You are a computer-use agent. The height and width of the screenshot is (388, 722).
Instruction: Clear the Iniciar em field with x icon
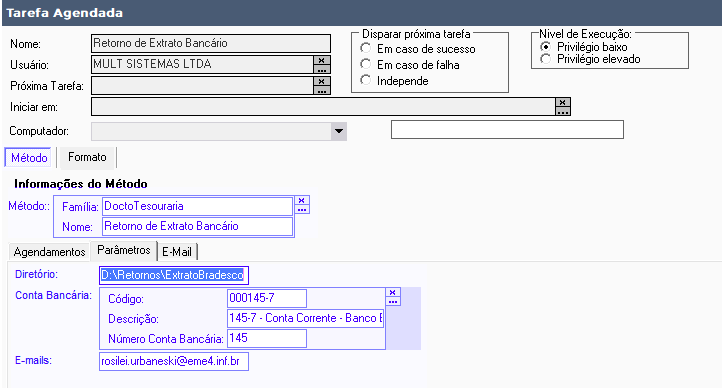tap(563, 102)
